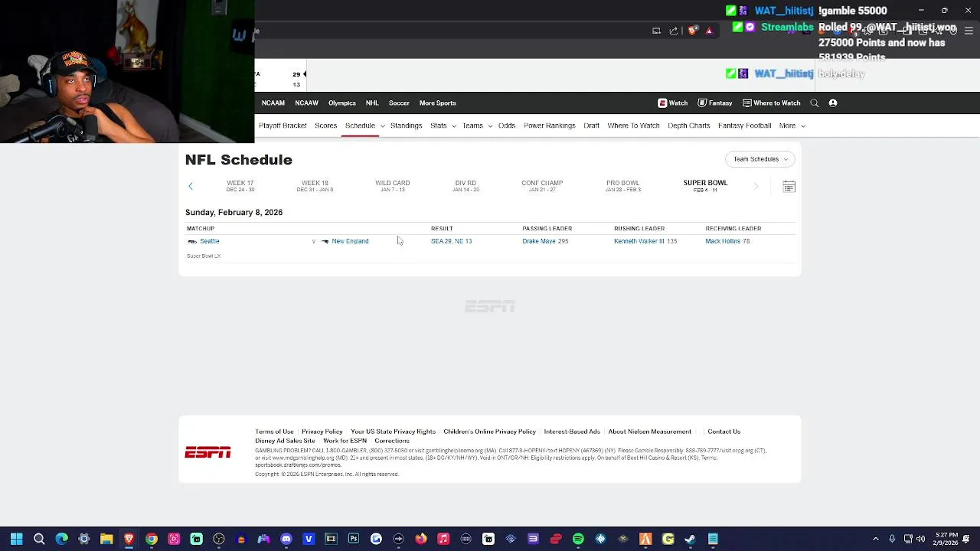The height and width of the screenshot is (551, 980).
Task: Open Mack Hollins player link
Action: (723, 241)
